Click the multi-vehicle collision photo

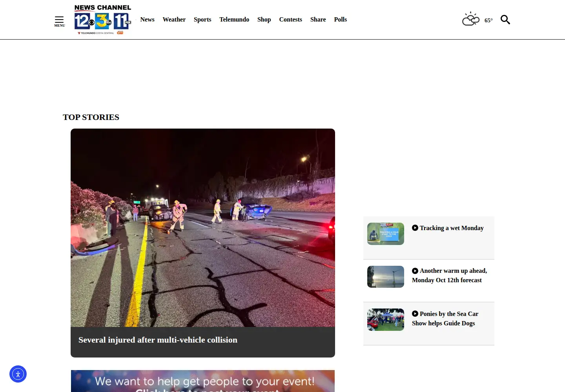(x=203, y=228)
